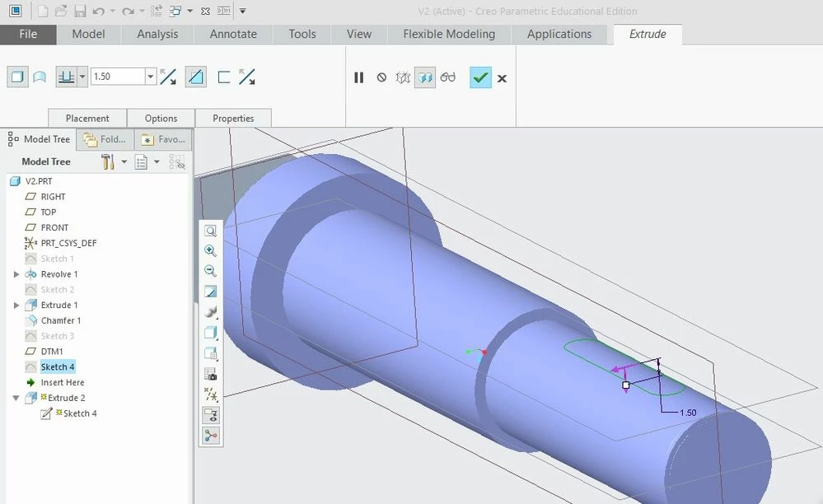823x504 pixels.
Task: Switch to the Applications ribbon tab
Action: (559, 34)
